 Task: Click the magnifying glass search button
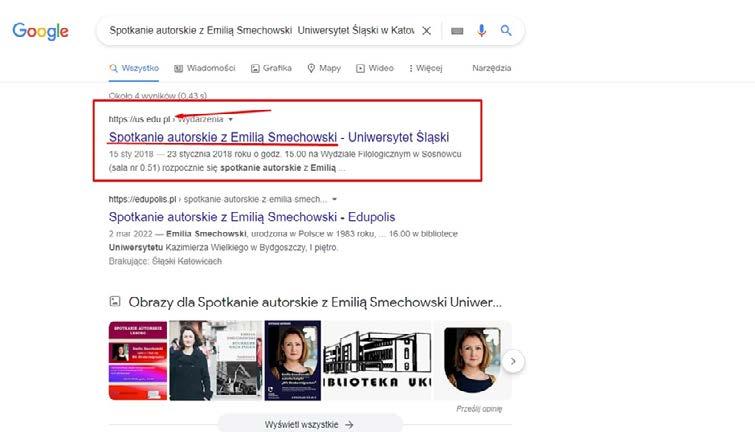tap(506, 30)
